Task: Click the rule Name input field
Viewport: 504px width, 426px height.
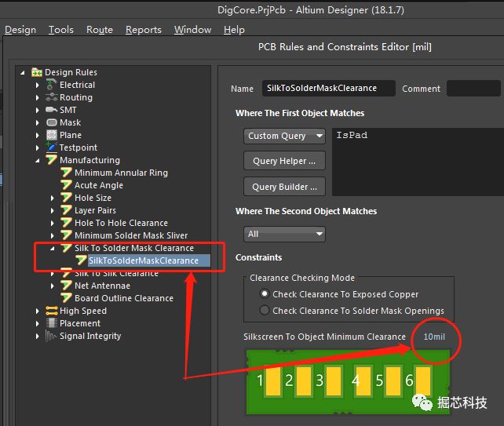Action: 328,89
